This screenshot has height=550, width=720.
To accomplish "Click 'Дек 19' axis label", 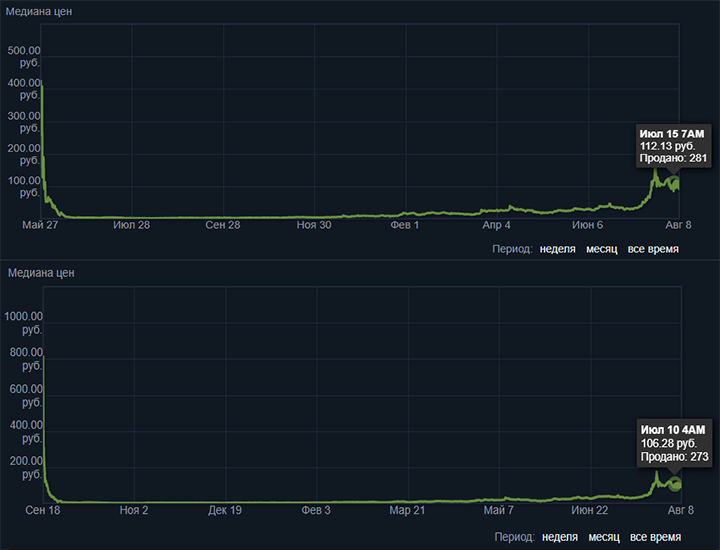I will point(225,510).
